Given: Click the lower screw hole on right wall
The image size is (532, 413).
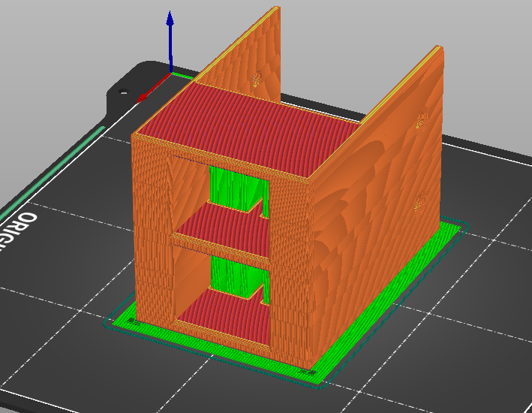Looking at the screenshot, I should (420, 201).
